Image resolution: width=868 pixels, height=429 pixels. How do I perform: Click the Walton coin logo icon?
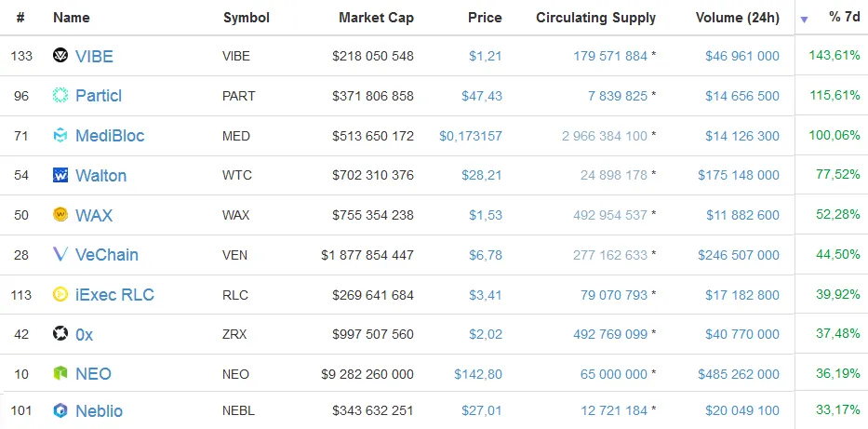(60, 175)
